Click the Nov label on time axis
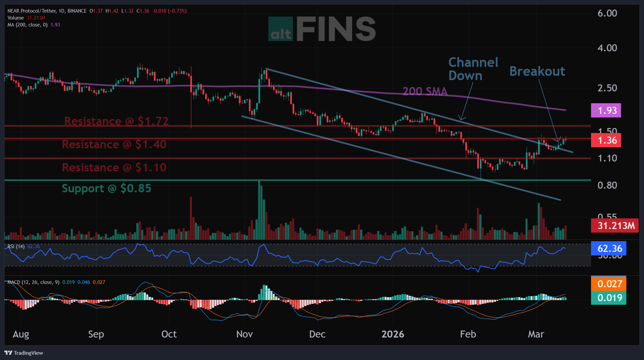The image size is (644, 360). [x=244, y=334]
